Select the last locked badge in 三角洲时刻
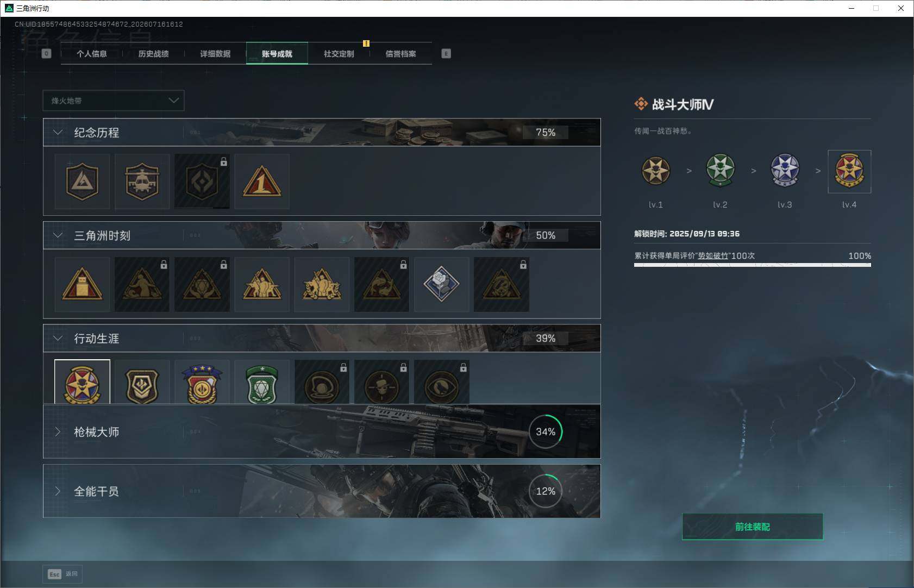Viewport: 914px width, 588px height. pyautogui.click(x=502, y=284)
